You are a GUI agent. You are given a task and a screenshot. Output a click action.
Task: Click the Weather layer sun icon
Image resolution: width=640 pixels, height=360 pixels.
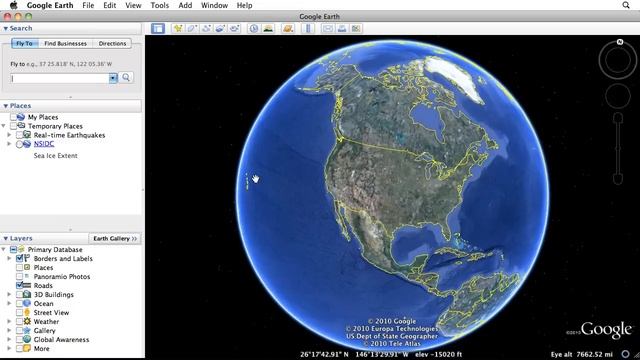pyautogui.click(x=27, y=321)
